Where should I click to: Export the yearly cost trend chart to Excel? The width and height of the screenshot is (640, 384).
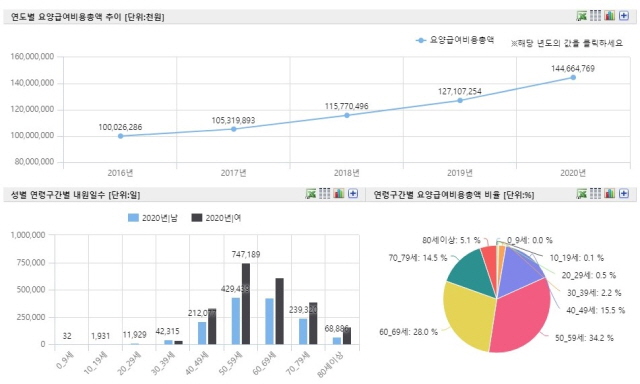point(581,16)
